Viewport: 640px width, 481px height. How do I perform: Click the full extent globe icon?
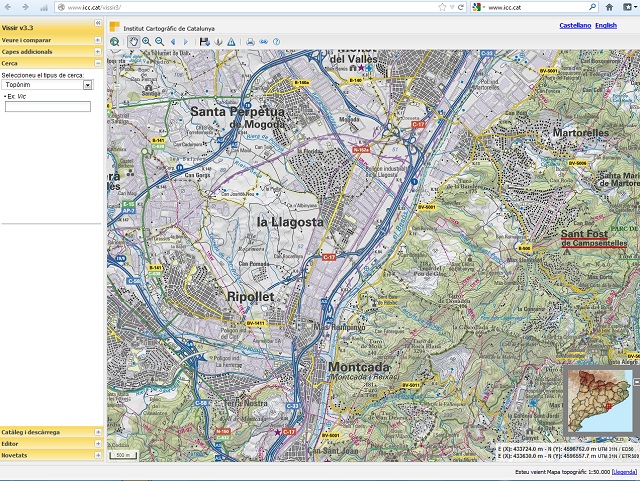[x=115, y=42]
